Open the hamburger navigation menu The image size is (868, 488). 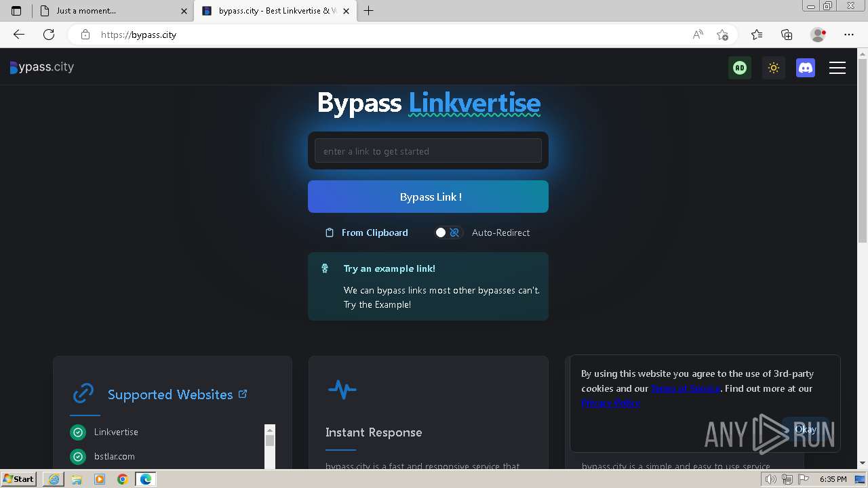click(837, 68)
